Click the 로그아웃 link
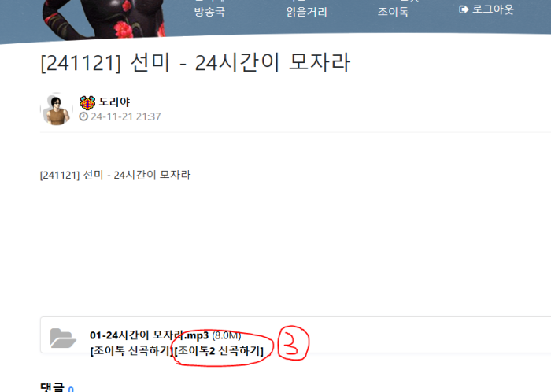The height and width of the screenshot is (392, 551). [x=492, y=9]
